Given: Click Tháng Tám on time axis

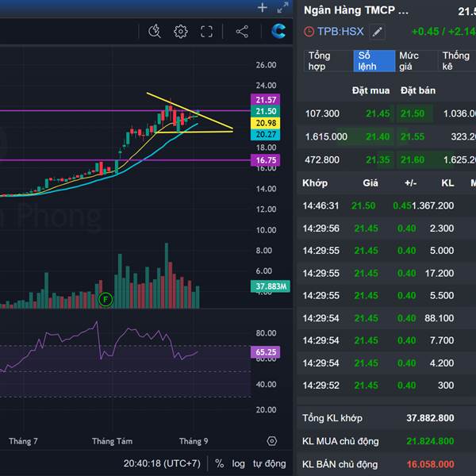Looking at the screenshot, I should tap(112, 441).
